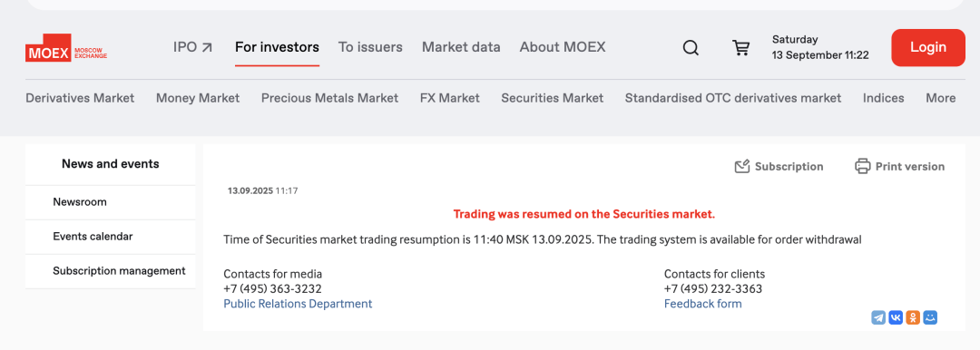The height and width of the screenshot is (350, 980).
Task: Open the Events calendar sidebar item
Action: pyautogui.click(x=110, y=237)
